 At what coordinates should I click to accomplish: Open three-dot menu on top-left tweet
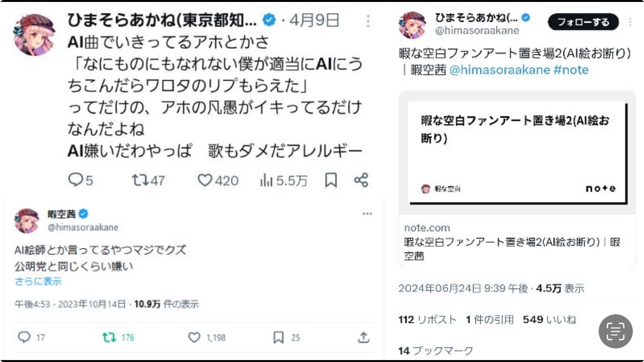(x=368, y=21)
